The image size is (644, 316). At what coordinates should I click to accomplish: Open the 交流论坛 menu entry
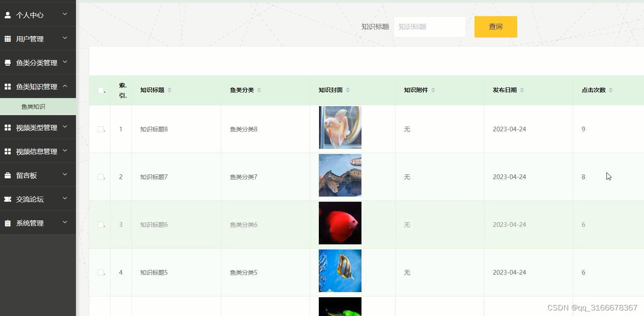(29, 199)
